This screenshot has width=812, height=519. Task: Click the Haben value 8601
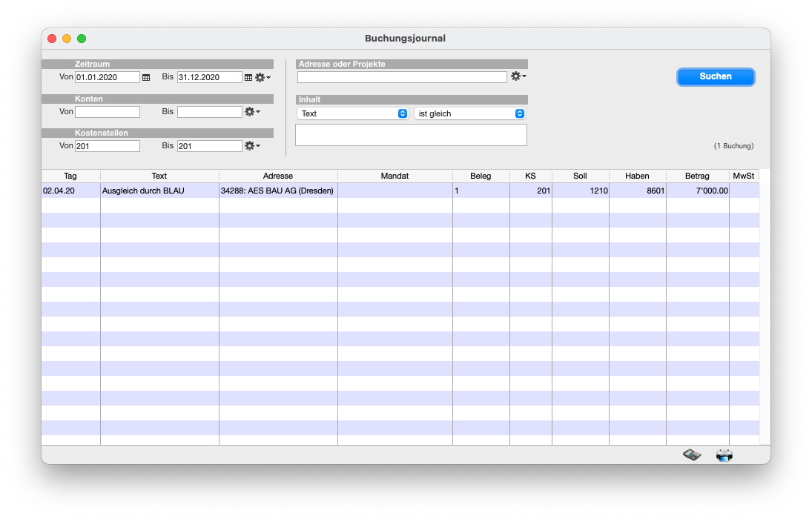coord(656,191)
